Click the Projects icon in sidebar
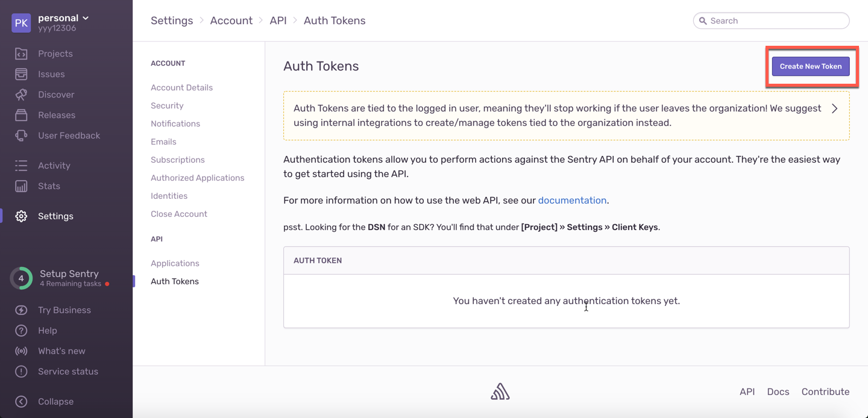Screen dimensions: 868x418 (x=21, y=54)
